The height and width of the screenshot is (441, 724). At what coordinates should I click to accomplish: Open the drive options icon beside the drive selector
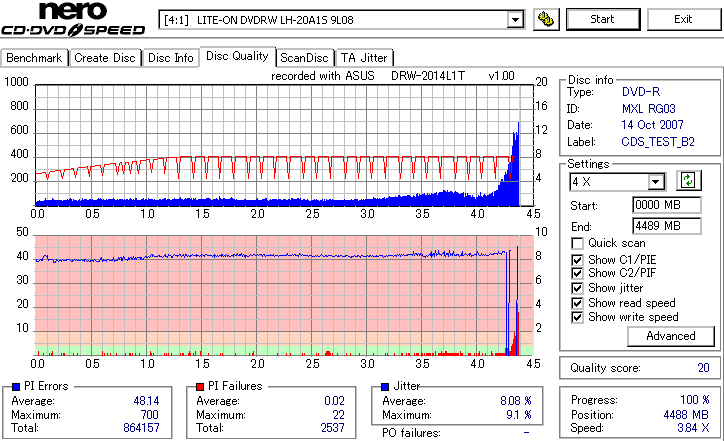coord(546,19)
